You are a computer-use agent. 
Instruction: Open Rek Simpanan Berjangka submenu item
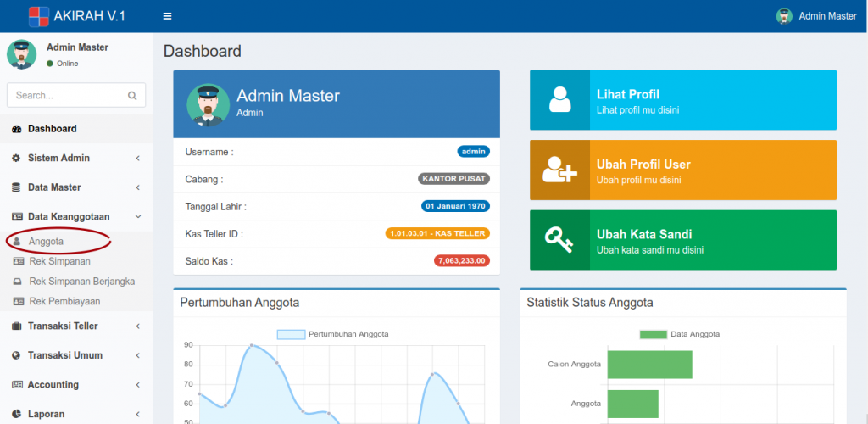(81, 282)
